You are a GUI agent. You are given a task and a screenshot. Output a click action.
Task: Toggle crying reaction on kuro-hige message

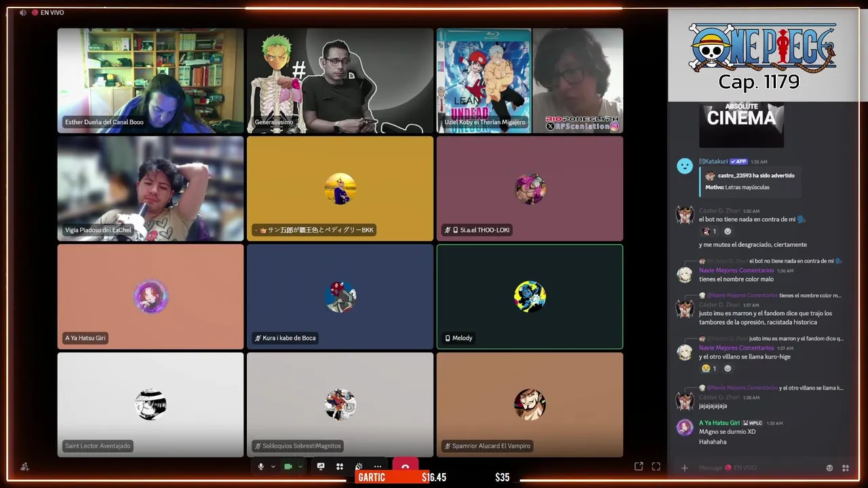(709, 369)
